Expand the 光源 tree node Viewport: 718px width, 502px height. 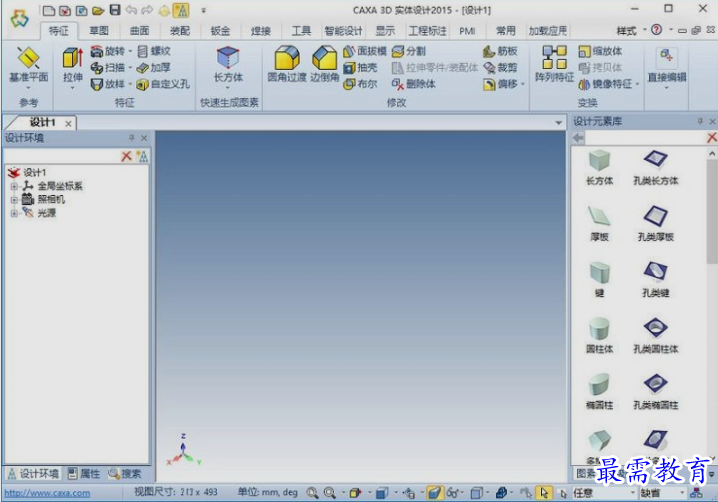pyautogui.click(x=14, y=213)
